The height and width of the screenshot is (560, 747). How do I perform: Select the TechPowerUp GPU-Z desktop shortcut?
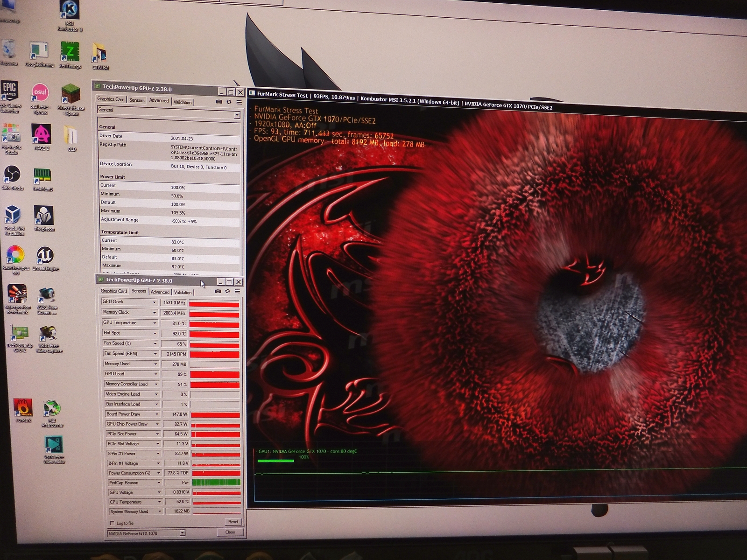point(20,339)
